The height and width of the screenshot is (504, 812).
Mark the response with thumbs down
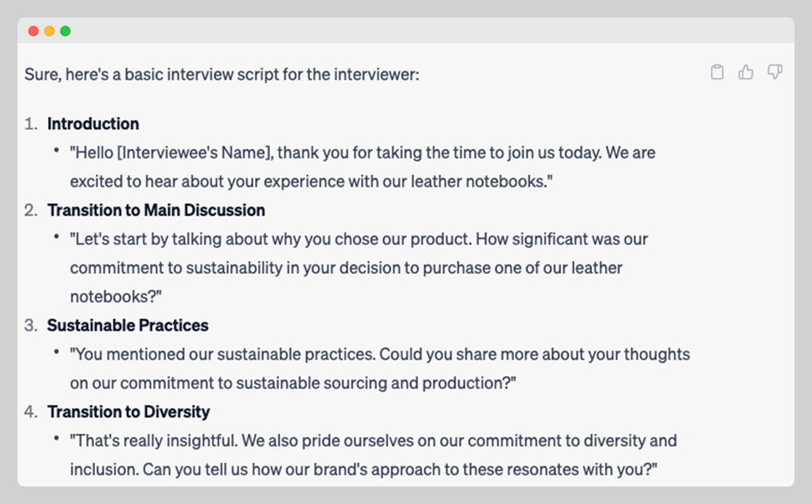click(x=775, y=72)
